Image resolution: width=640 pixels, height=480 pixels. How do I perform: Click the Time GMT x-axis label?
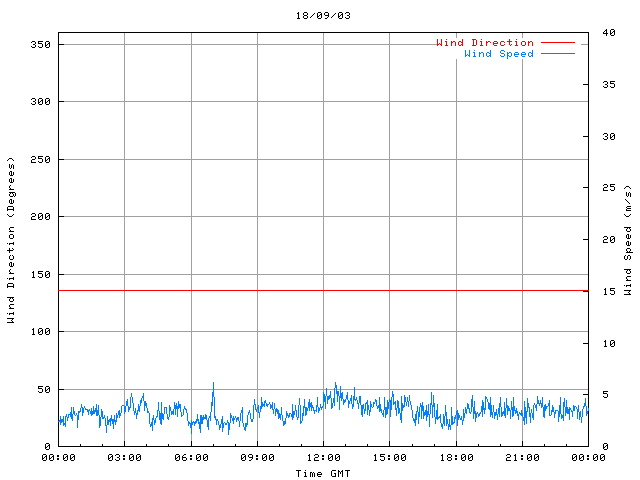pyautogui.click(x=323, y=473)
